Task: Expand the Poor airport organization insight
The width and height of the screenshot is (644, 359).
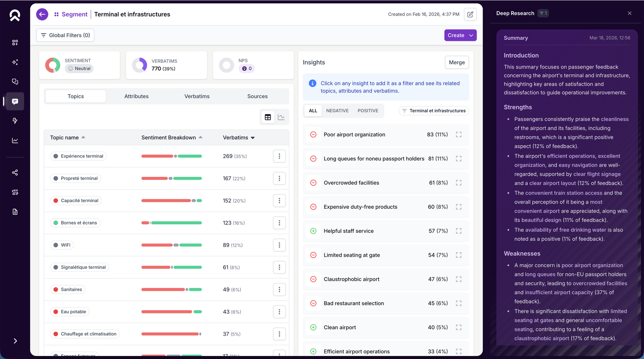Action: (x=459, y=135)
